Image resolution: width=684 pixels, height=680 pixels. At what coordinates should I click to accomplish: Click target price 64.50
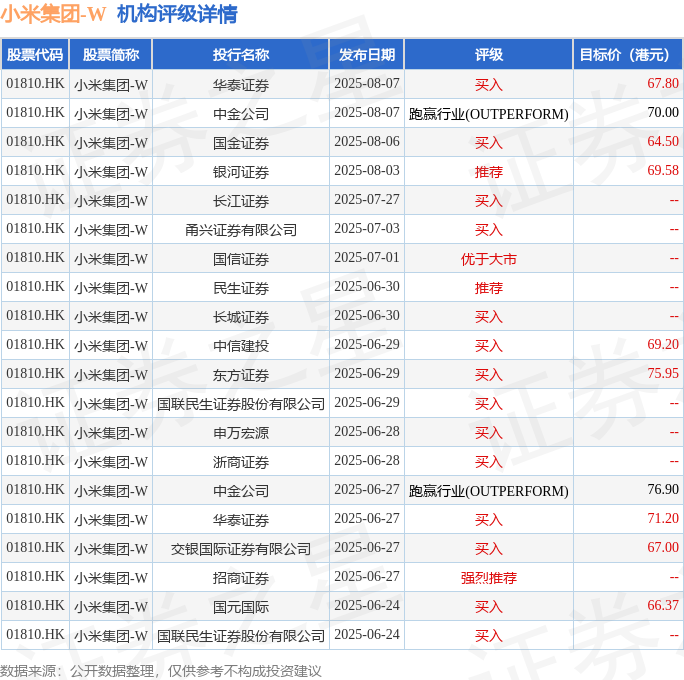(663, 141)
